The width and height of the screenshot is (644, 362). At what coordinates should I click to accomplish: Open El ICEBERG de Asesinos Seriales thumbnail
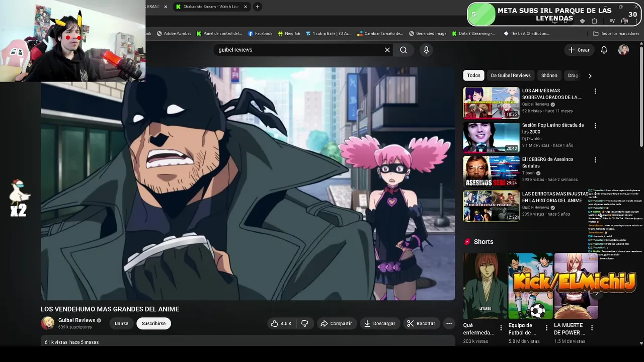pos(491,171)
